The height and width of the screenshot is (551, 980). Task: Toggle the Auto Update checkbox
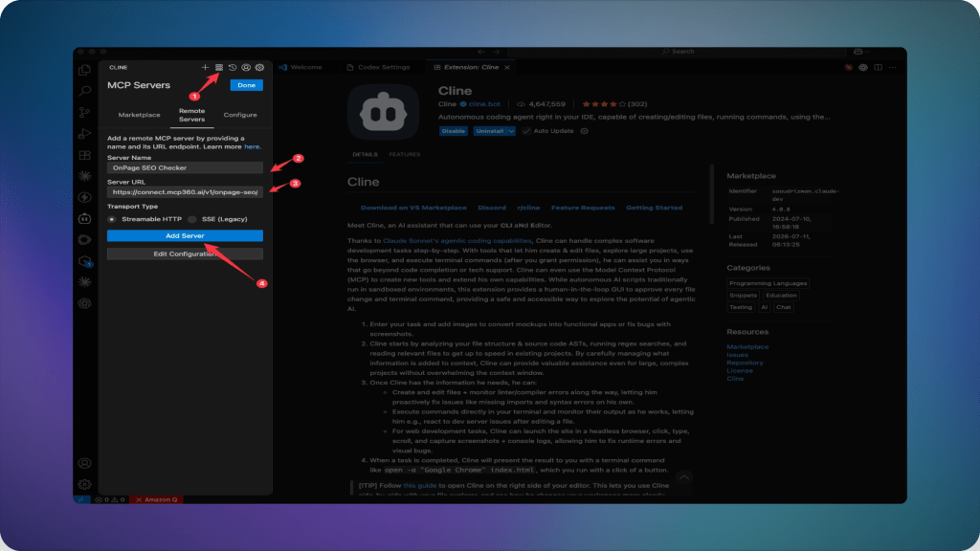pos(526,131)
